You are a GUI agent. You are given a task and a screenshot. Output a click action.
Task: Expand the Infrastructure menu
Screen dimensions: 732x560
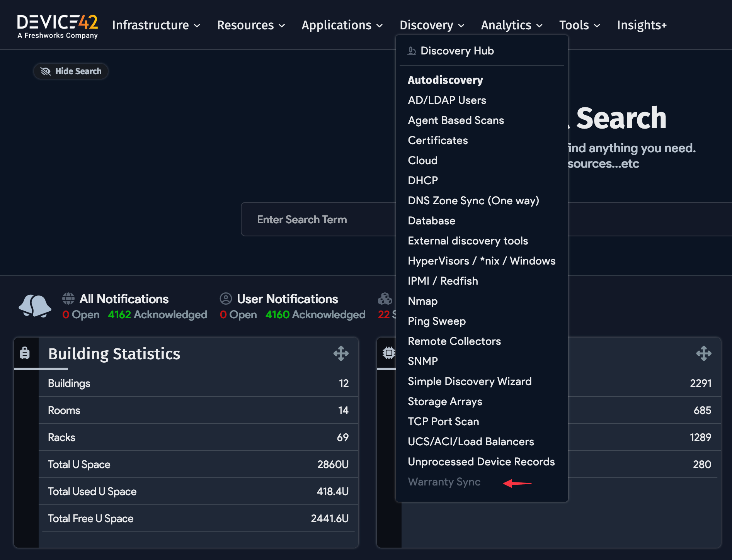[x=156, y=25]
